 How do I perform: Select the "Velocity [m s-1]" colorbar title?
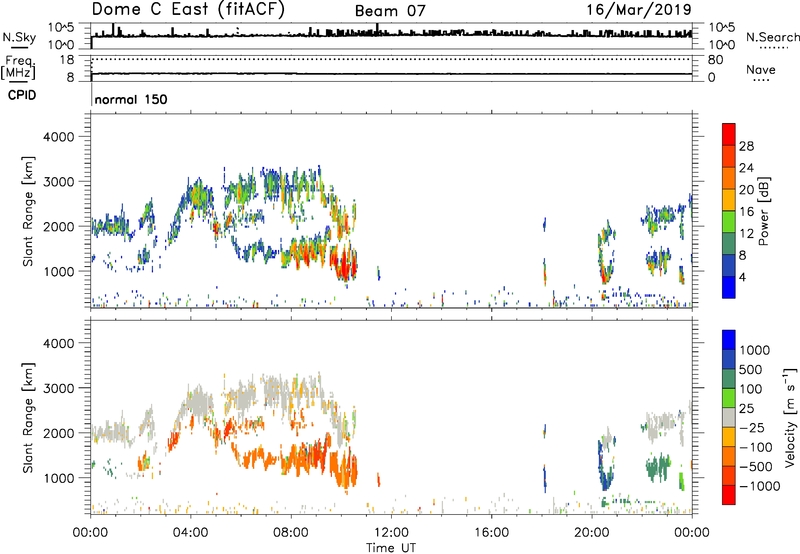790,417
